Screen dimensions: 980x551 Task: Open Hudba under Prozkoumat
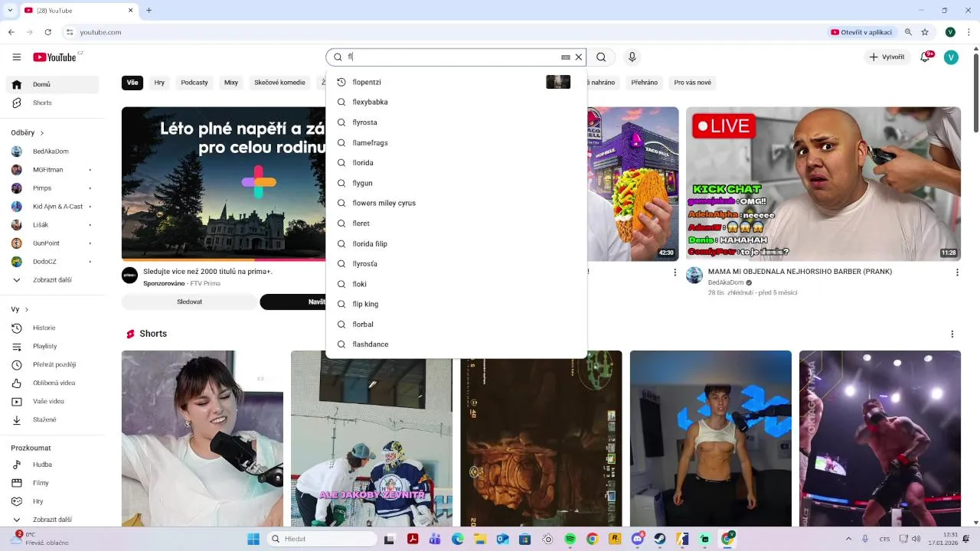coord(52,465)
